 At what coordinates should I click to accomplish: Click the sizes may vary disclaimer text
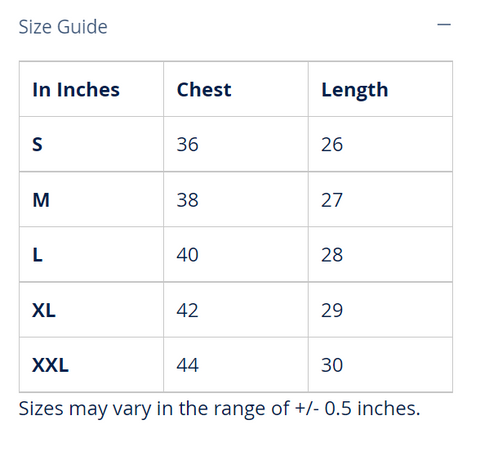pos(219,409)
